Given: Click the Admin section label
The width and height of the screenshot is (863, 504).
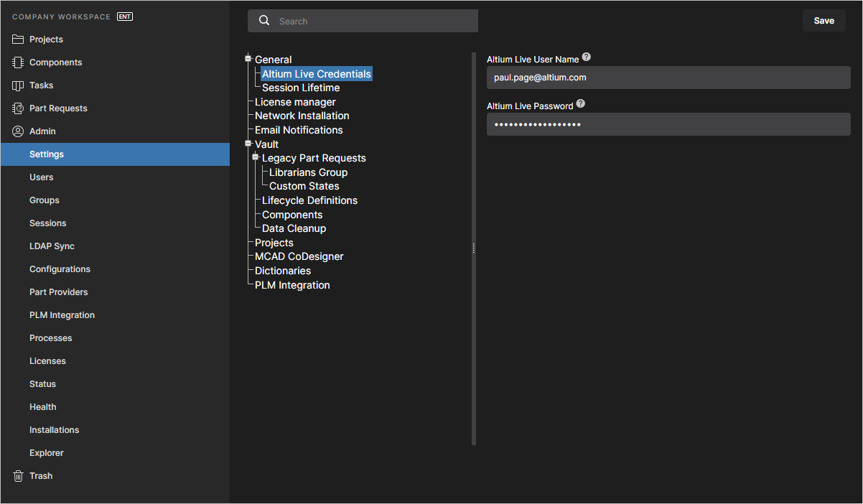Looking at the screenshot, I should point(42,131).
